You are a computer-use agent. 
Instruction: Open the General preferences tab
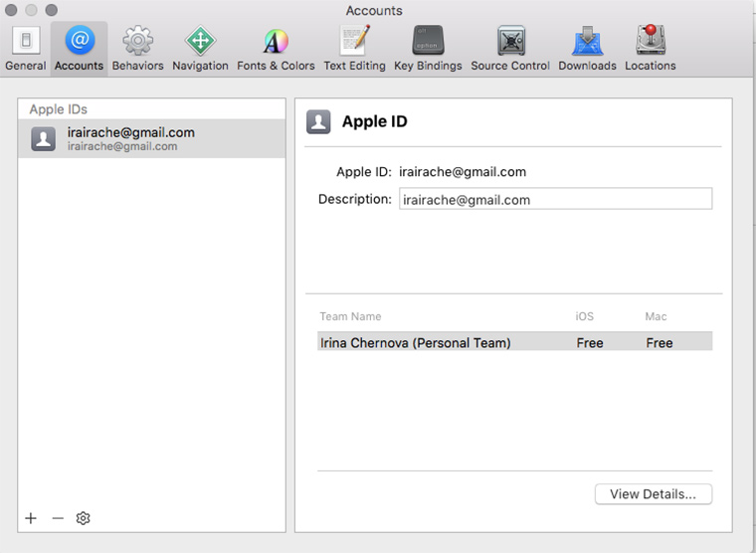pos(26,49)
